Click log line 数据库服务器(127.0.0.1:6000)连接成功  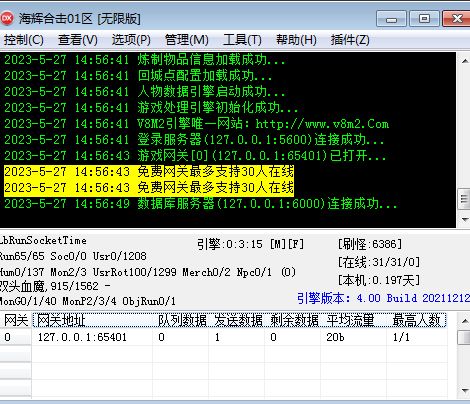coord(200,204)
